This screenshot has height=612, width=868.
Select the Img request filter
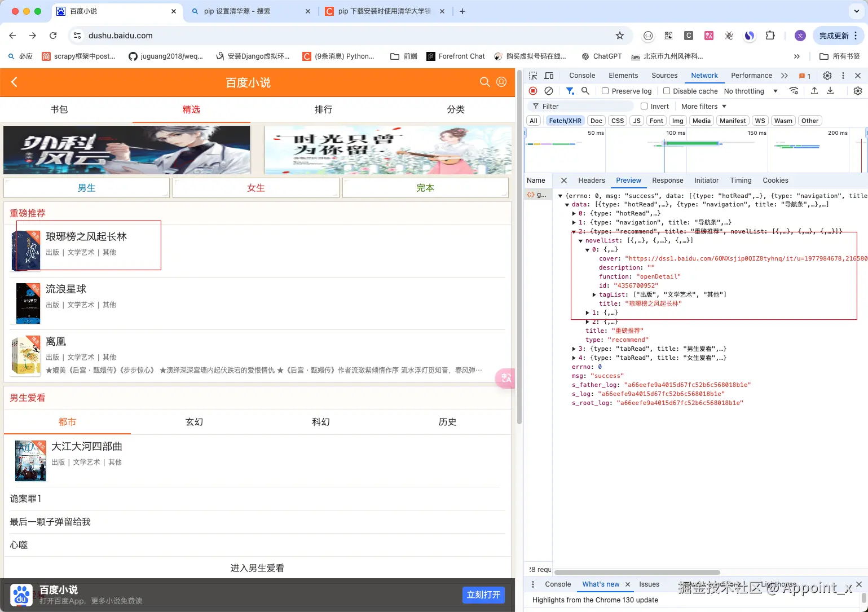point(677,121)
